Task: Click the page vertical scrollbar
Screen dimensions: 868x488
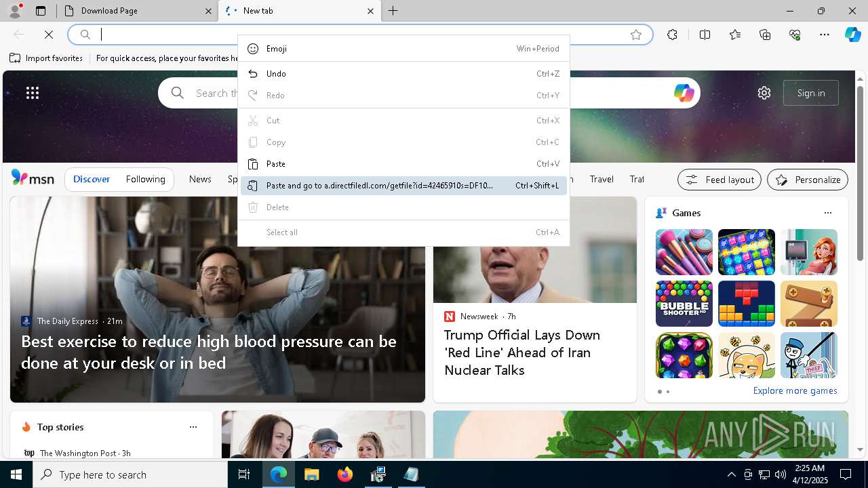Action: [x=861, y=174]
